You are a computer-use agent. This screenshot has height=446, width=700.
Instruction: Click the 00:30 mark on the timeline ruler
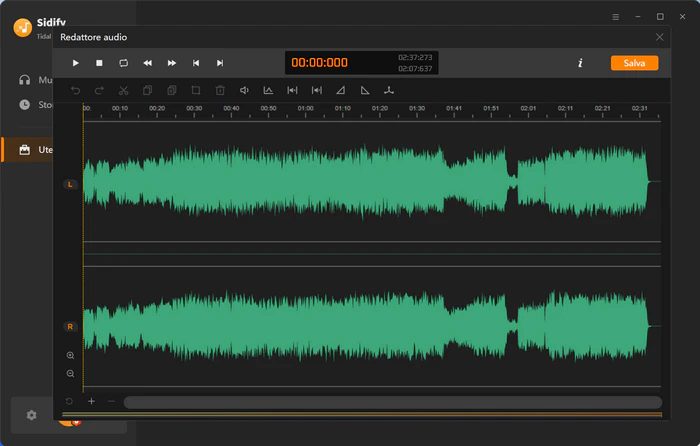[x=194, y=108]
